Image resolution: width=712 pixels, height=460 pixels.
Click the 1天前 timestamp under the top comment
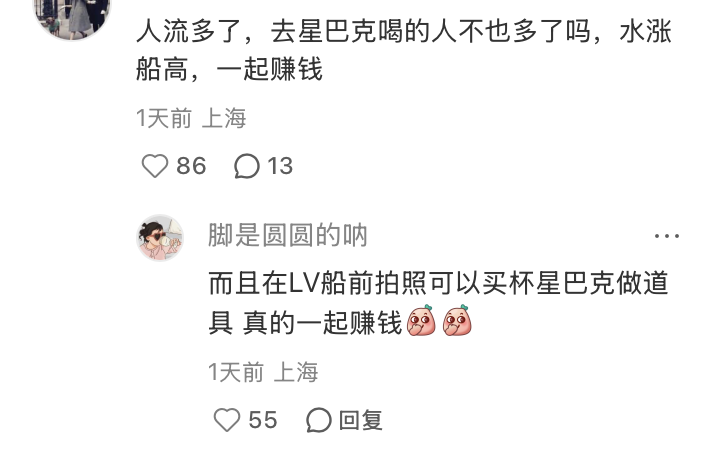[164, 118]
